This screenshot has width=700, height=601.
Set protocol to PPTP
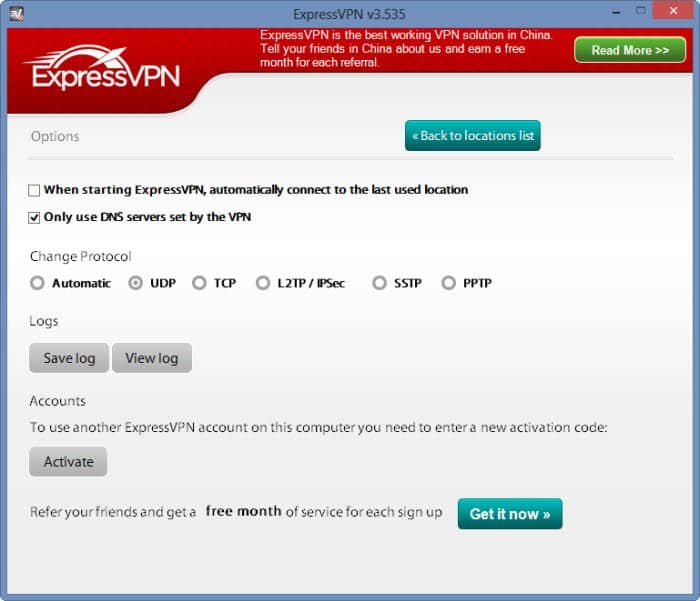(448, 283)
